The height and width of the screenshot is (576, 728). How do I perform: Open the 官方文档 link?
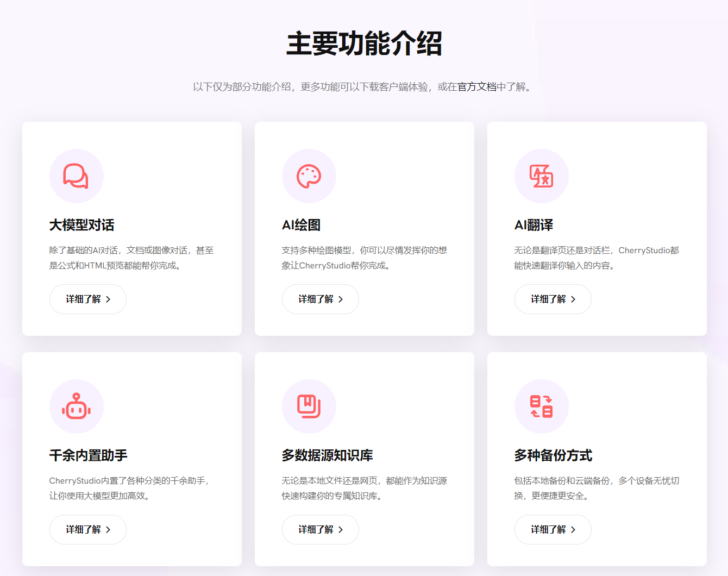point(477,87)
